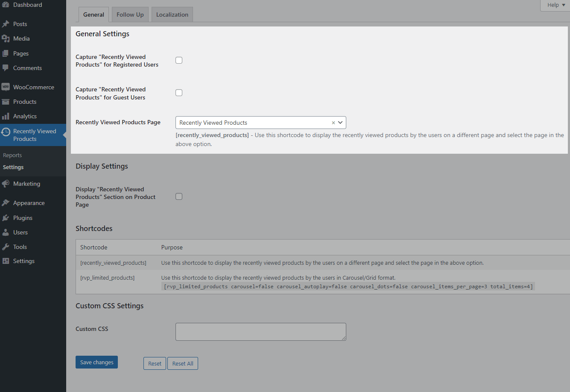570x392 pixels.
Task: Open the Recently Viewed Products Page dropdown
Action: point(260,122)
